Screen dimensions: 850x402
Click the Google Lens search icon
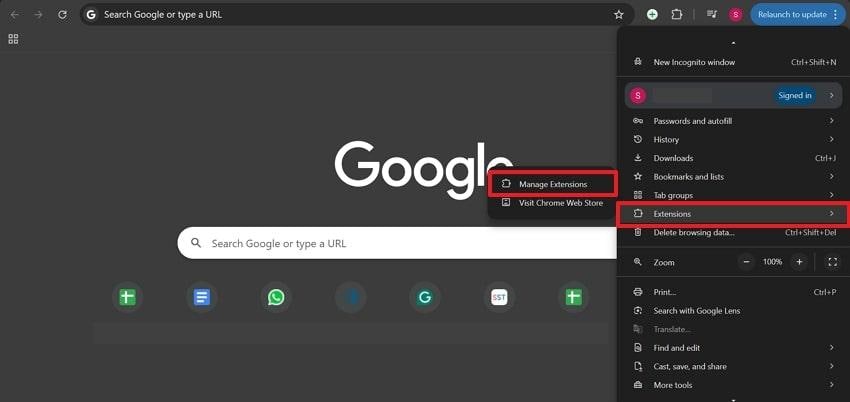pos(638,310)
